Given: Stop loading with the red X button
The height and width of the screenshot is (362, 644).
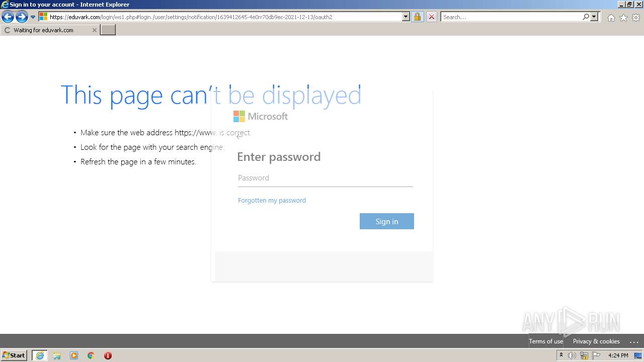Looking at the screenshot, I should click(x=432, y=17).
